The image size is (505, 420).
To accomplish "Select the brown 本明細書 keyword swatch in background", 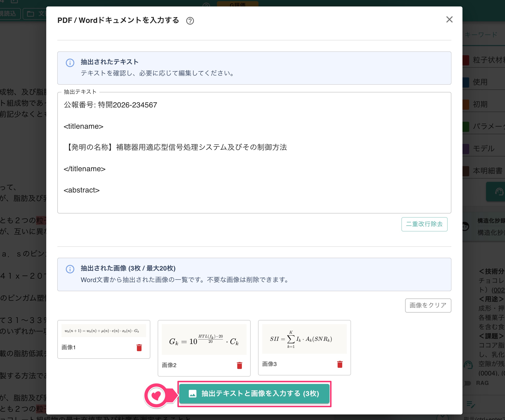I will (466, 171).
